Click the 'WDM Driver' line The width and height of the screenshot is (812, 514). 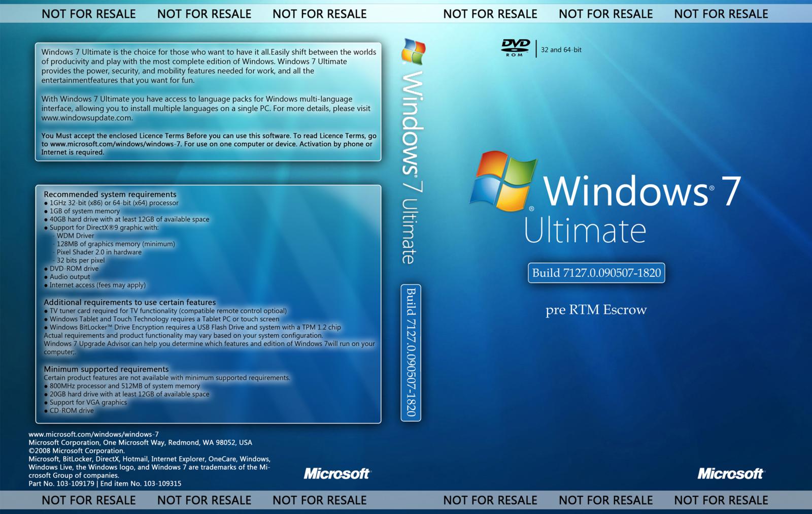point(73,235)
